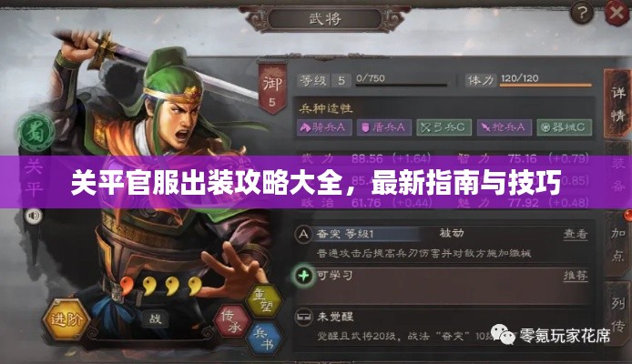Open the help question mark icon
Screen dimensions: 632x364
click(x=581, y=14)
